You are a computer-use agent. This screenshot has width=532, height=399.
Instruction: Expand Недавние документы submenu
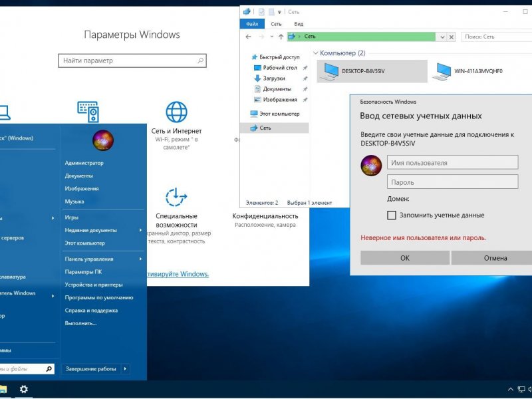[140, 230]
